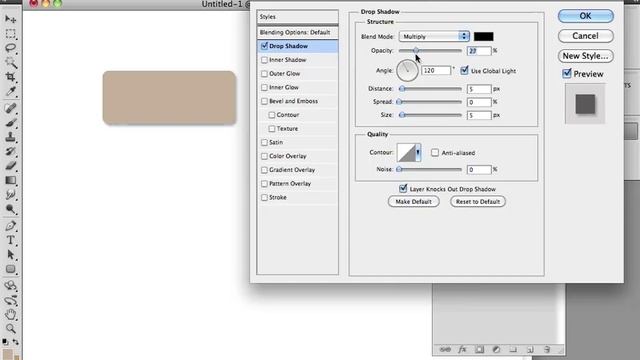Click the Add Layer Mask icon
Image resolution: width=640 pixels, height=360 pixels.
click(x=480, y=349)
